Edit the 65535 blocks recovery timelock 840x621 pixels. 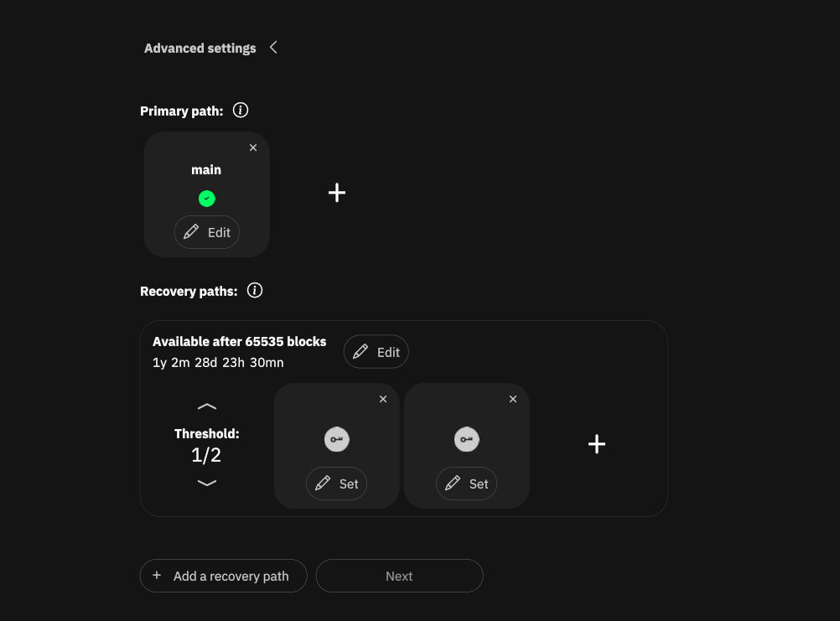tap(376, 352)
